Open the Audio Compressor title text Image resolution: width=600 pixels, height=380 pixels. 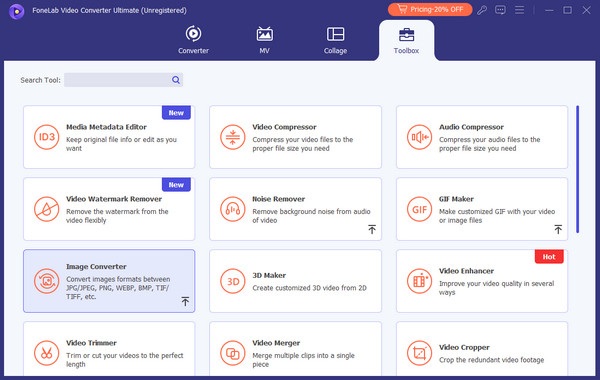coord(471,127)
